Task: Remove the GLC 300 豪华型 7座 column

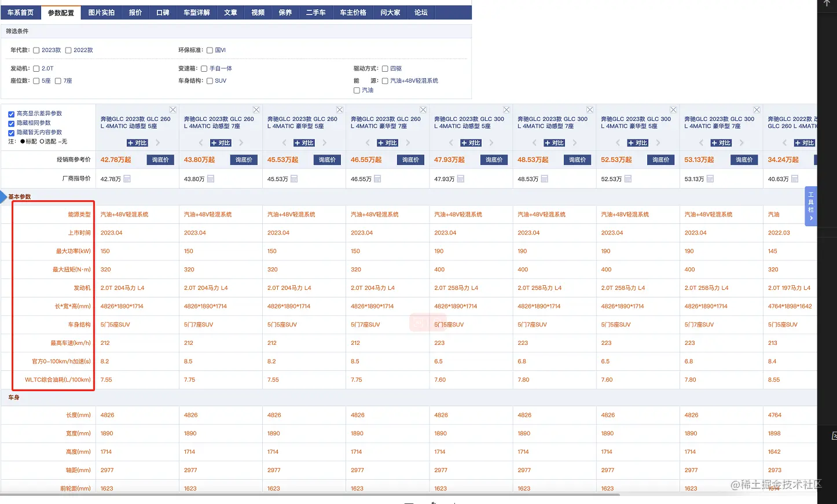Action: [x=756, y=110]
